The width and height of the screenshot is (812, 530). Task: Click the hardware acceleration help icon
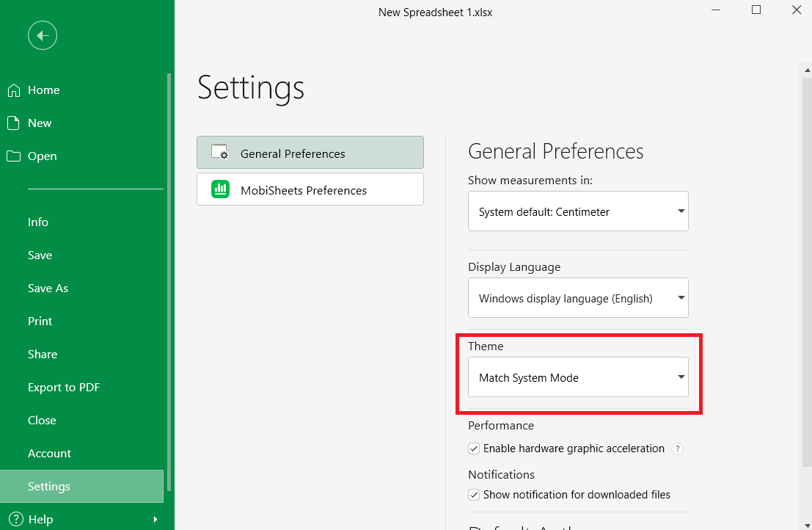tap(677, 449)
